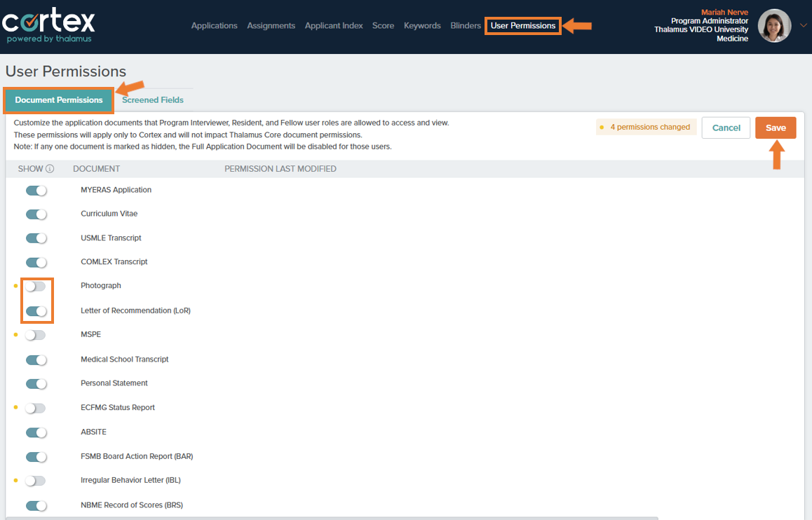Enable the MSPE toggle
The width and height of the screenshot is (812, 520).
pyautogui.click(x=35, y=335)
